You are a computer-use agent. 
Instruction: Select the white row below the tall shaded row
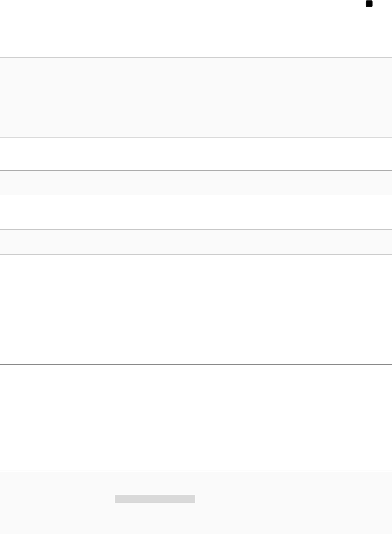point(196,154)
